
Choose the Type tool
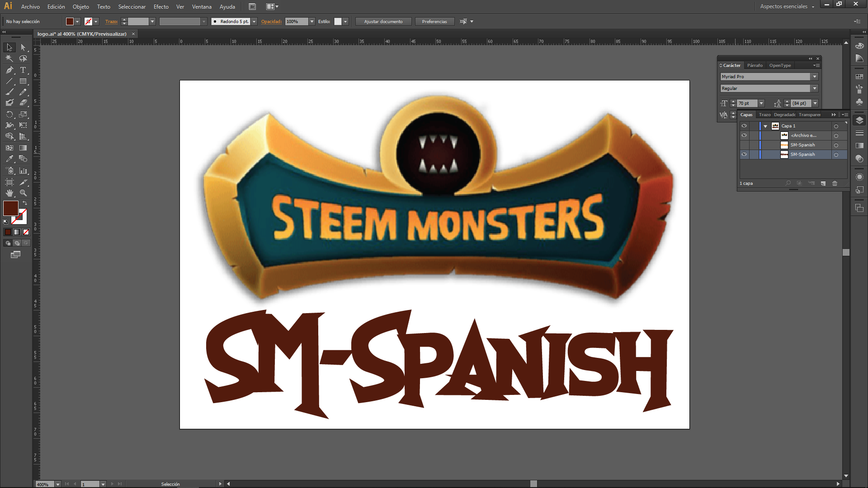click(x=23, y=70)
